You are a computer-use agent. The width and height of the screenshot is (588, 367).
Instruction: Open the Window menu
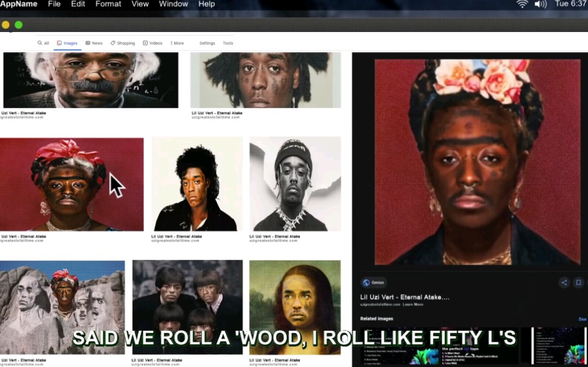tap(174, 4)
